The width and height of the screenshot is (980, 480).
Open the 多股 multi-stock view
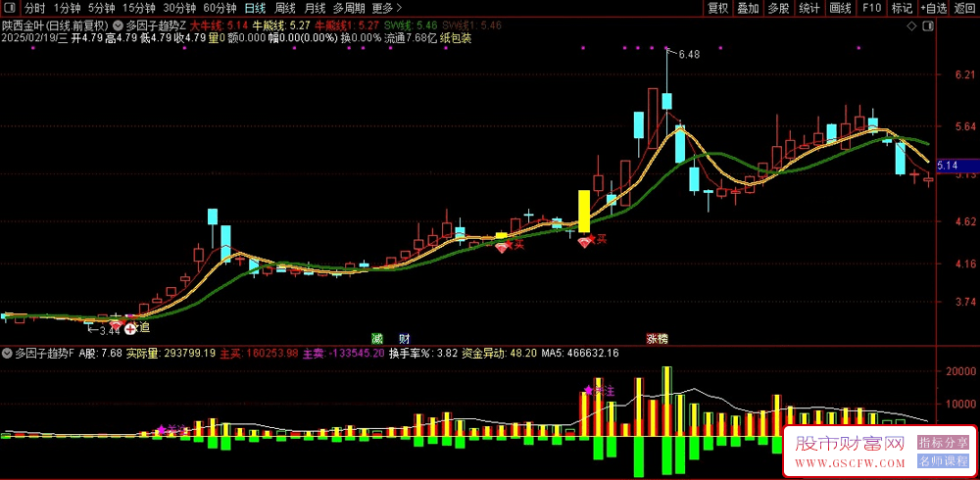click(779, 8)
